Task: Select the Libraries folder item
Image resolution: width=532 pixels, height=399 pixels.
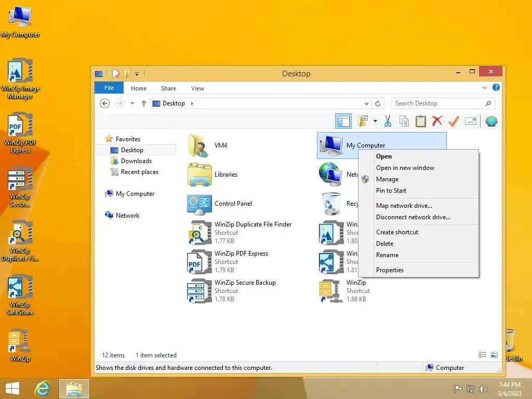Action: coord(212,175)
